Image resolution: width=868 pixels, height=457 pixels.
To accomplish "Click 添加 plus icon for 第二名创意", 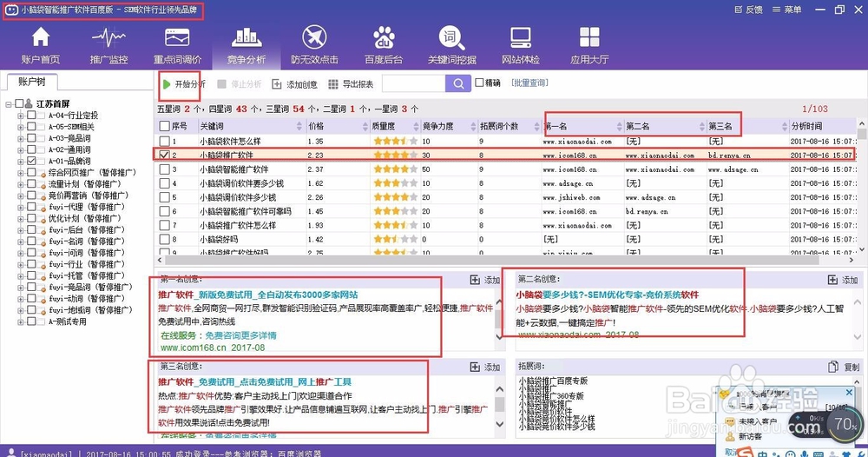I will coord(832,280).
